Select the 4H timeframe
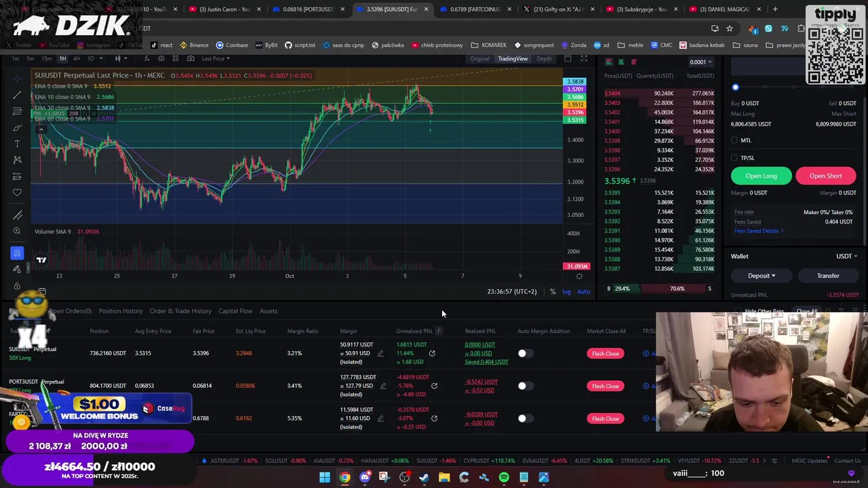Viewport: 868px width, 488px height. 76,59
